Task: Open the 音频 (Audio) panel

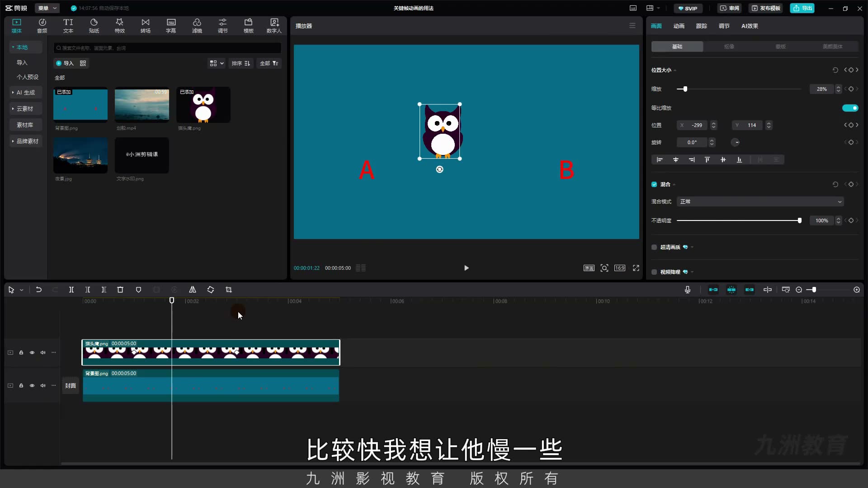Action: click(42, 26)
